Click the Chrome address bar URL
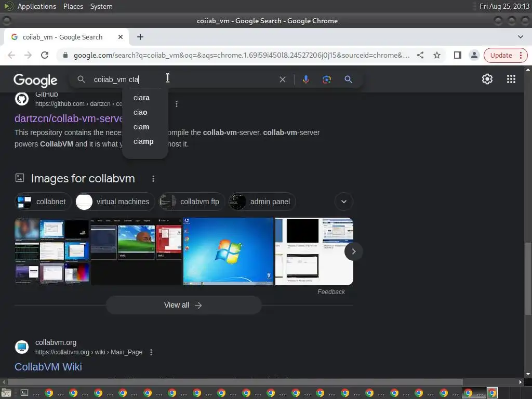Image resolution: width=532 pixels, height=399 pixels. 241,55
